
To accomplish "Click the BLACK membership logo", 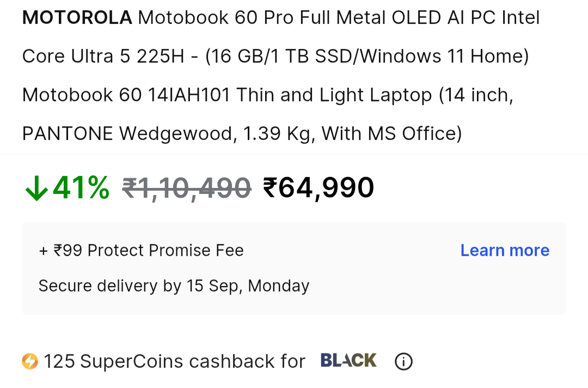I will click(348, 360).
